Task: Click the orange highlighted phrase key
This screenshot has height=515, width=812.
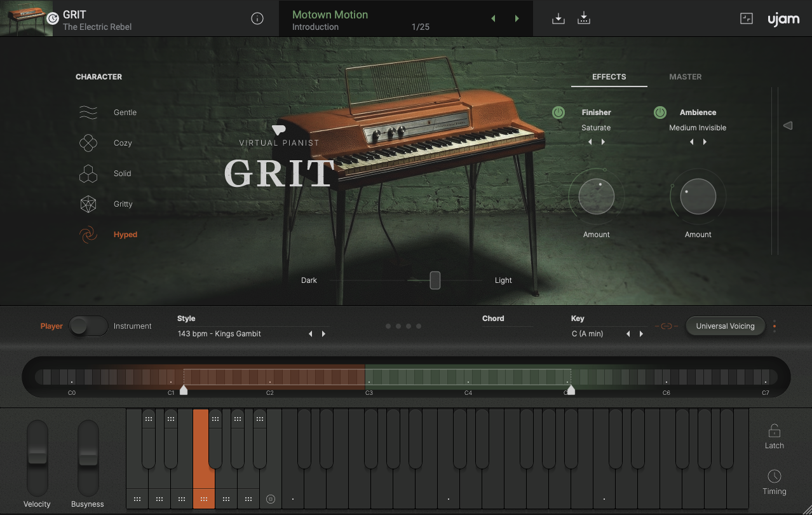Action: click(203, 458)
